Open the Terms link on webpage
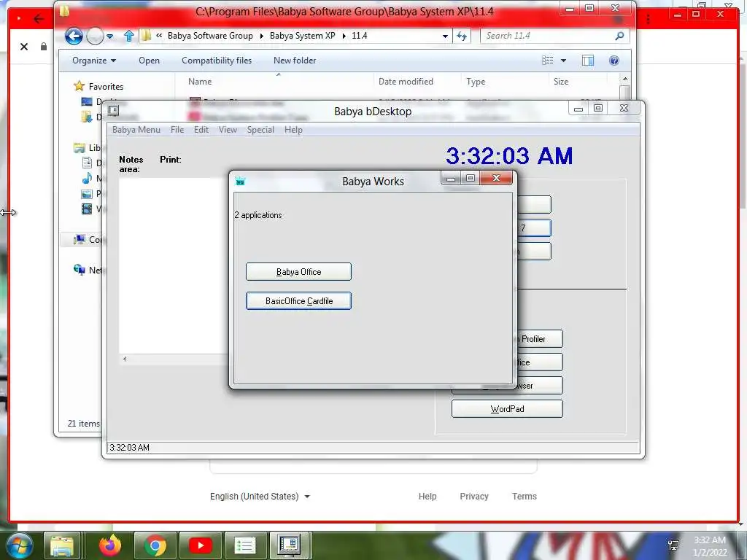The width and height of the screenshot is (747, 560). click(524, 496)
